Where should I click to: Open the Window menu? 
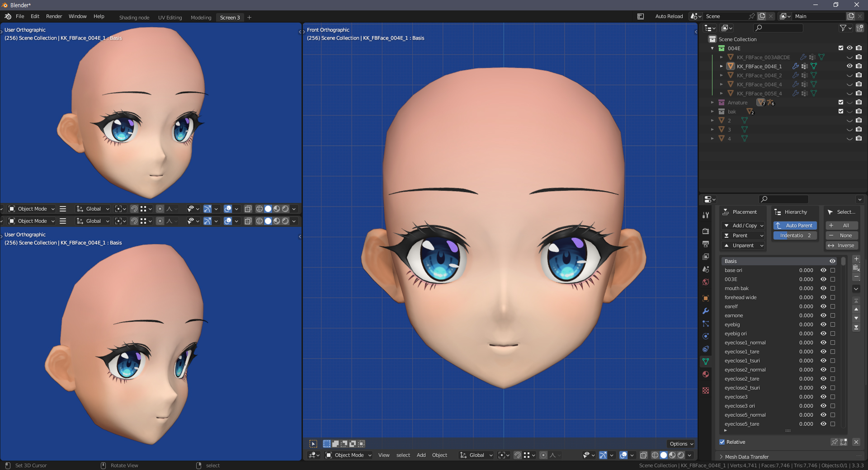[x=77, y=16]
